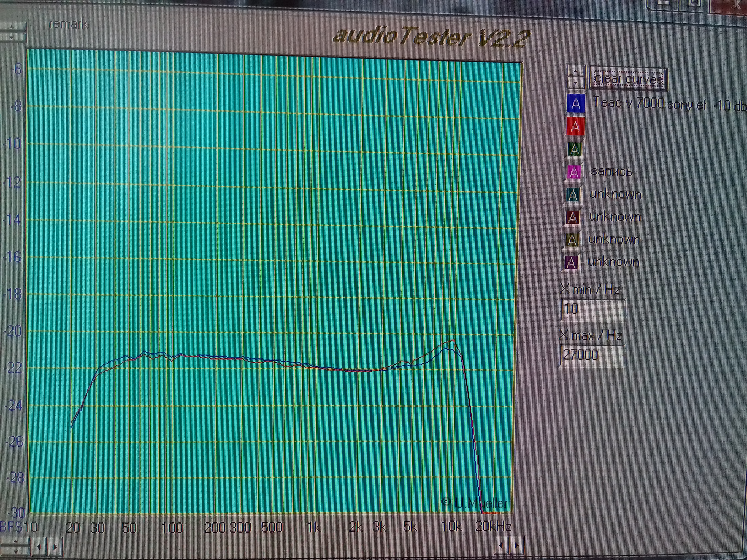The image size is (747, 560).
Task: Click up arrow beside clear curves
Action: point(576,71)
